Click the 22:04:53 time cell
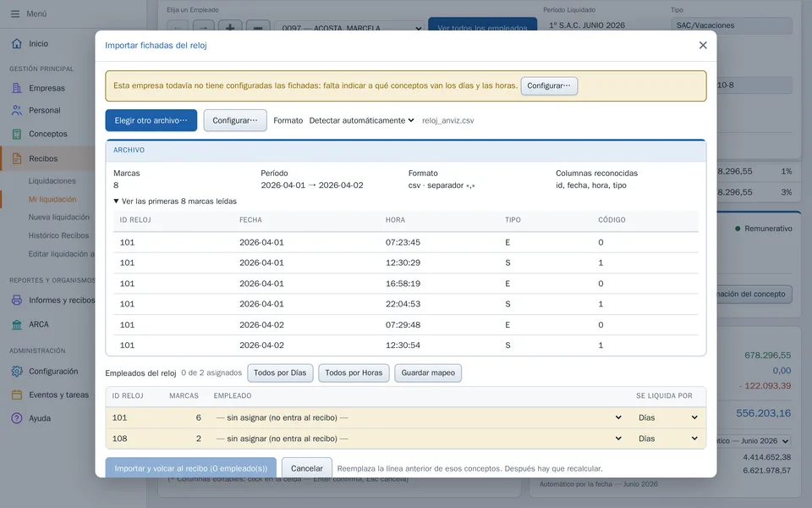The width and height of the screenshot is (812, 508). [x=403, y=304]
